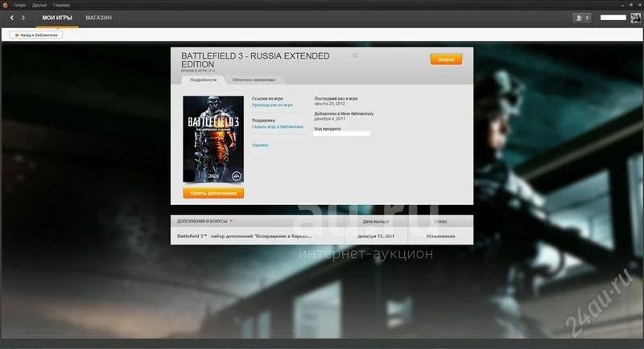
Task: Click the Удалить link
Action: 260,146
